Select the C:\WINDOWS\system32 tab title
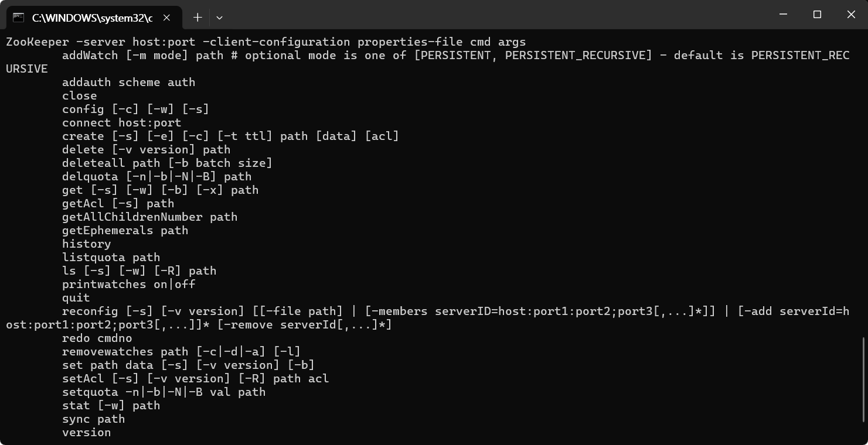868x445 pixels. (92, 18)
